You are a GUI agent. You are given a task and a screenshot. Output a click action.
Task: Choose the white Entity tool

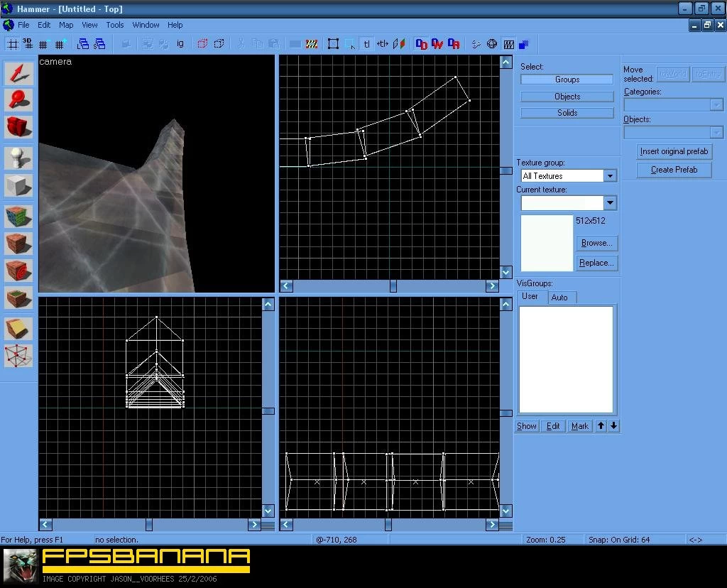click(x=18, y=158)
